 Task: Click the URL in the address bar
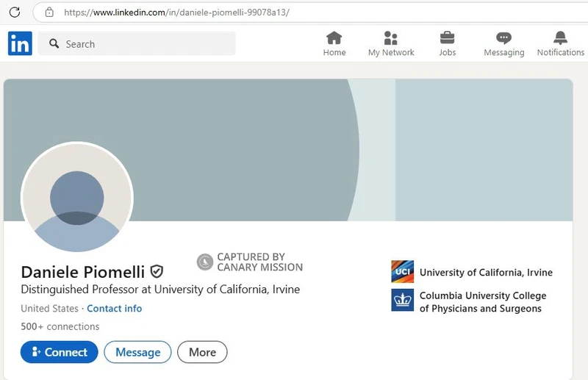176,12
